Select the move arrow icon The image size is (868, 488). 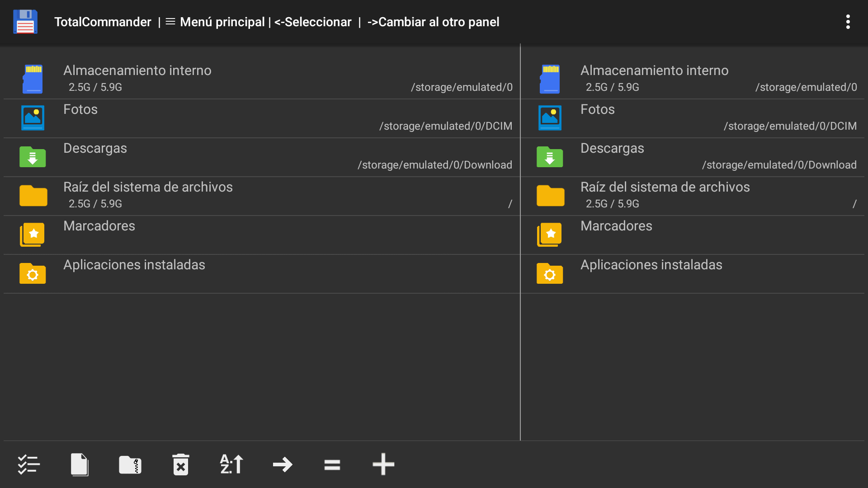point(282,464)
